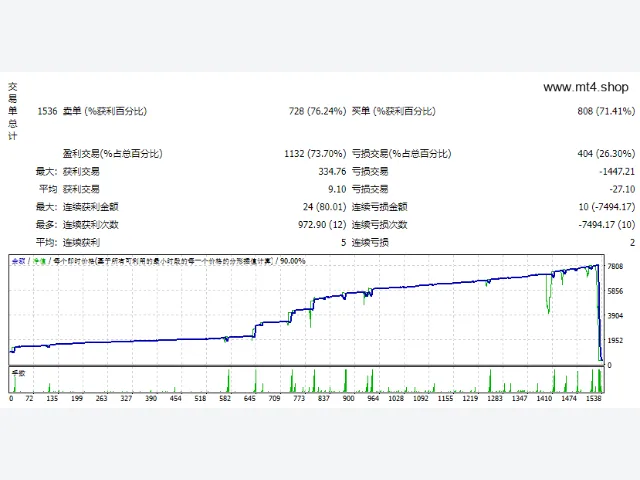Click the 5856 y-axis label

click(x=615, y=291)
